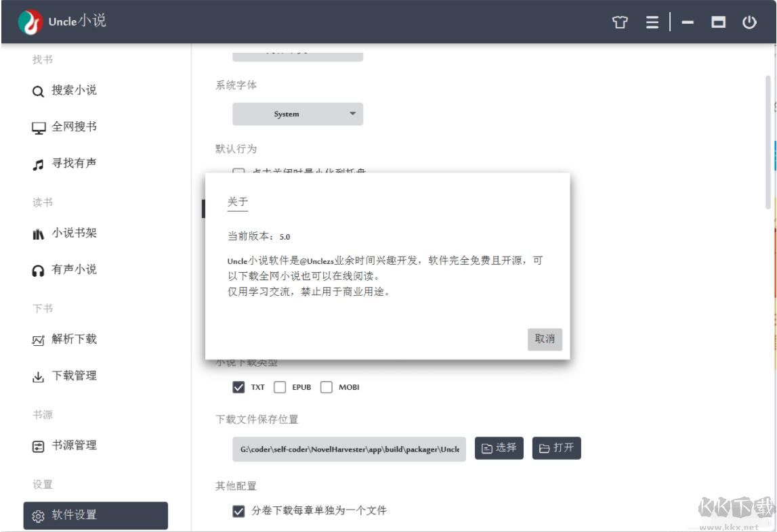This screenshot has height=532, width=777.
Task: Toggle 分卷下载每章单独为一个文件 option
Action: click(238, 512)
